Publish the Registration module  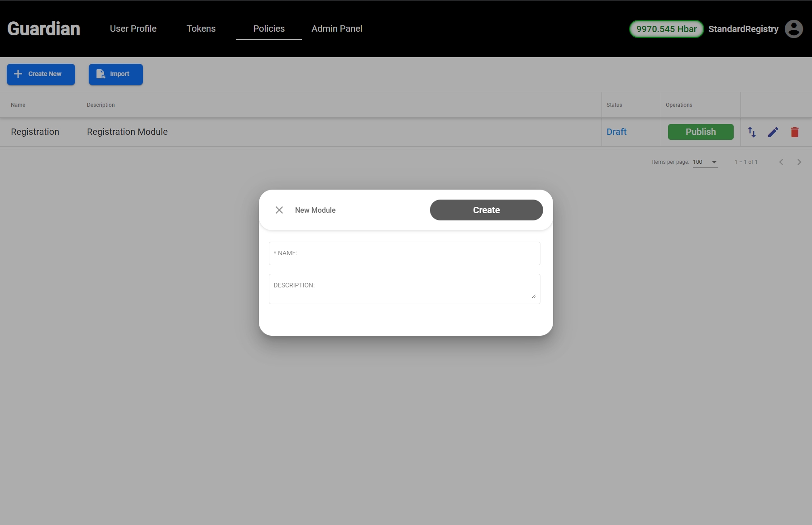700,132
